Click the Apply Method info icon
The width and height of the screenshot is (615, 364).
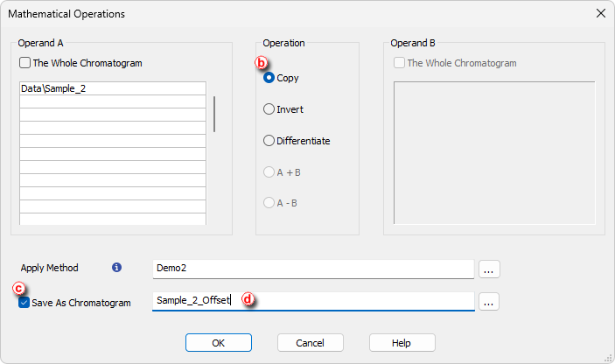pos(116,268)
